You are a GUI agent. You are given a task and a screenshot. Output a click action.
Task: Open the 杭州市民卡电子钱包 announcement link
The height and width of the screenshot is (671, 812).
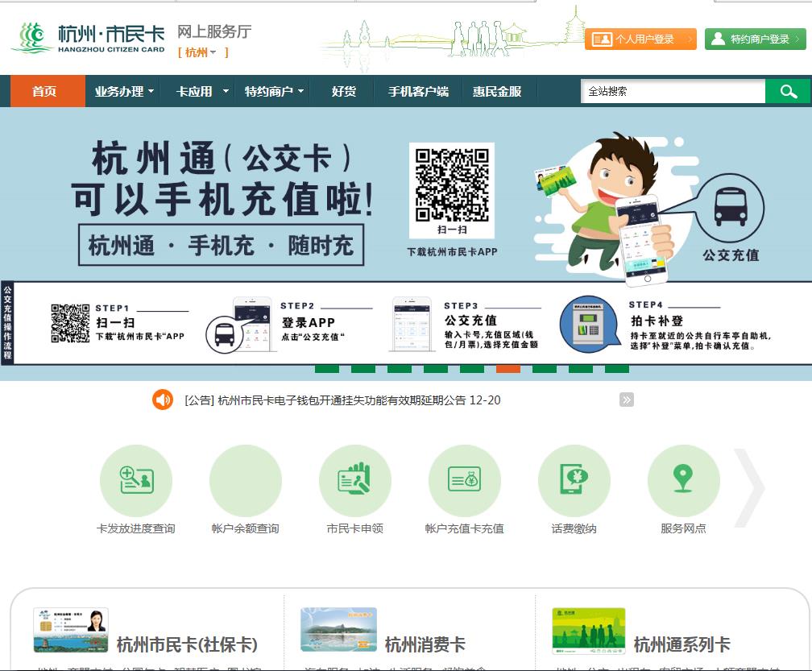342,400
